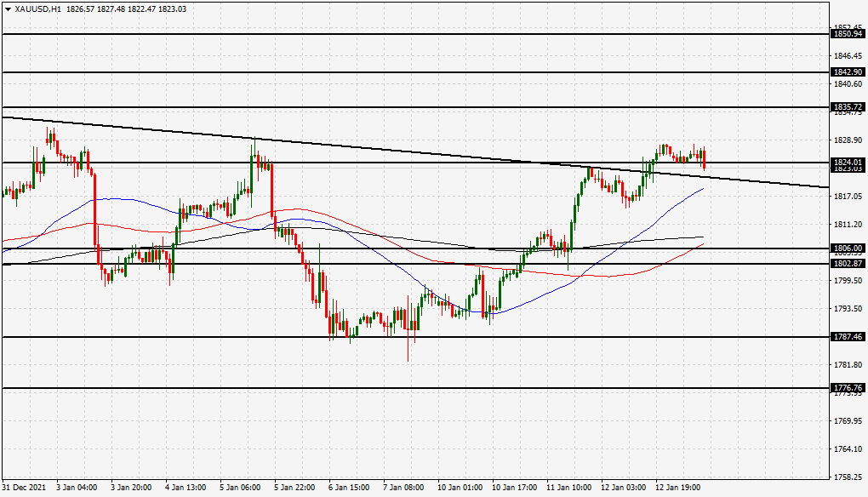Click the 12 Jan 19:00 time axis label
This screenshot has width=868, height=497.
pyautogui.click(x=678, y=488)
